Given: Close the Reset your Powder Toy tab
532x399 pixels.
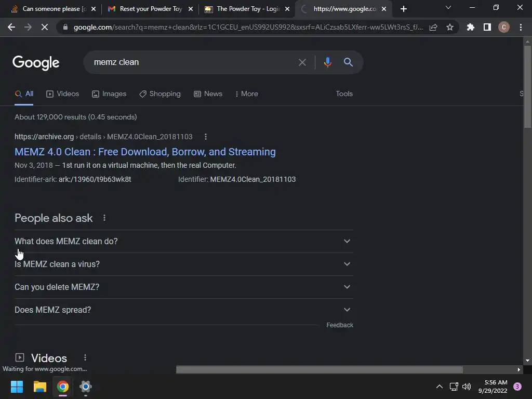Looking at the screenshot, I should pyautogui.click(x=191, y=9).
